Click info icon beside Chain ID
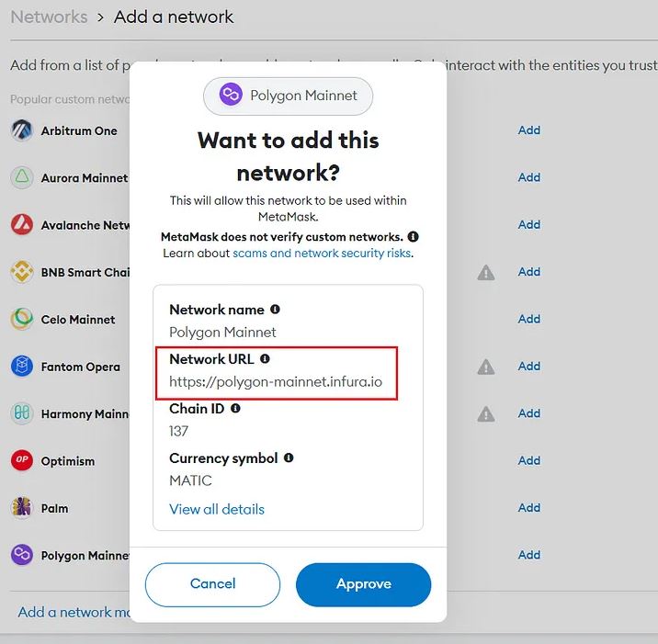 [235, 408]
